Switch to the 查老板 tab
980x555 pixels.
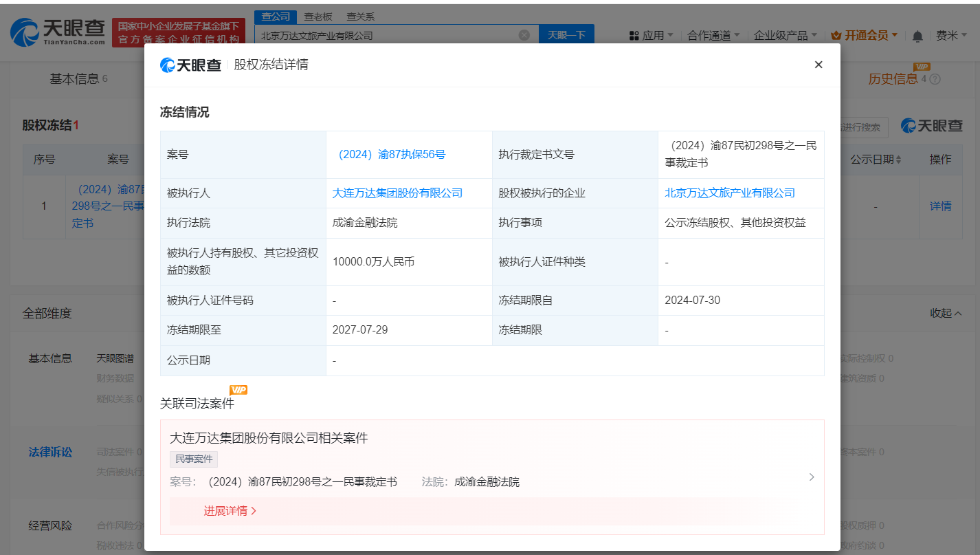(x=318, y=16)
